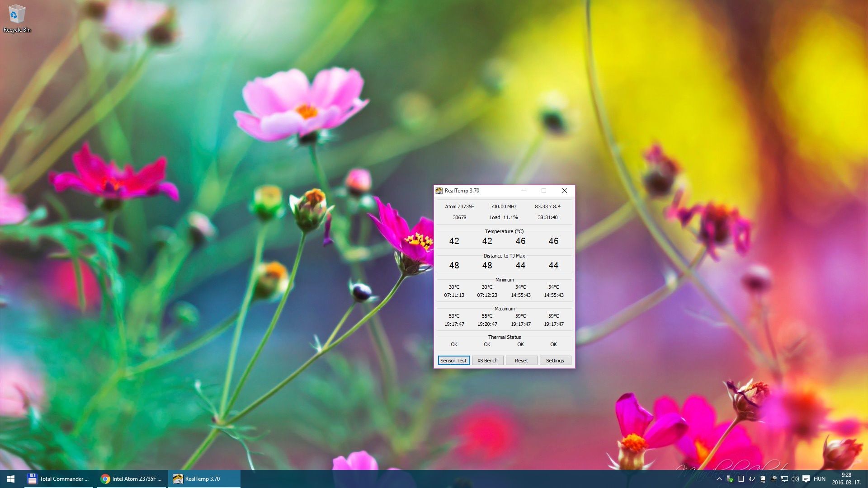The width and height of the screenshot is (868, 488).
Task: Open RealTemp Settings button
Action: [x=555, y=361]
